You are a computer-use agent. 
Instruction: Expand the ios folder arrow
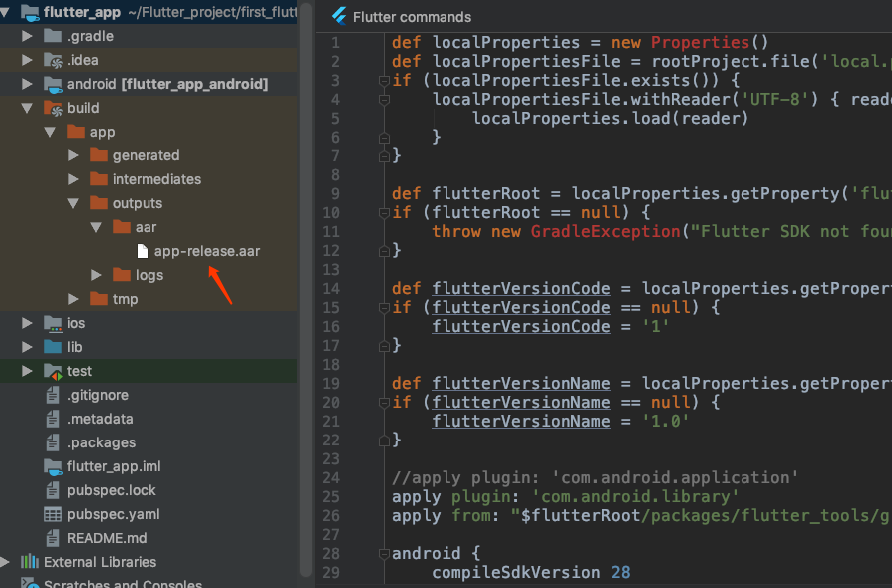[x=27, y=323]
